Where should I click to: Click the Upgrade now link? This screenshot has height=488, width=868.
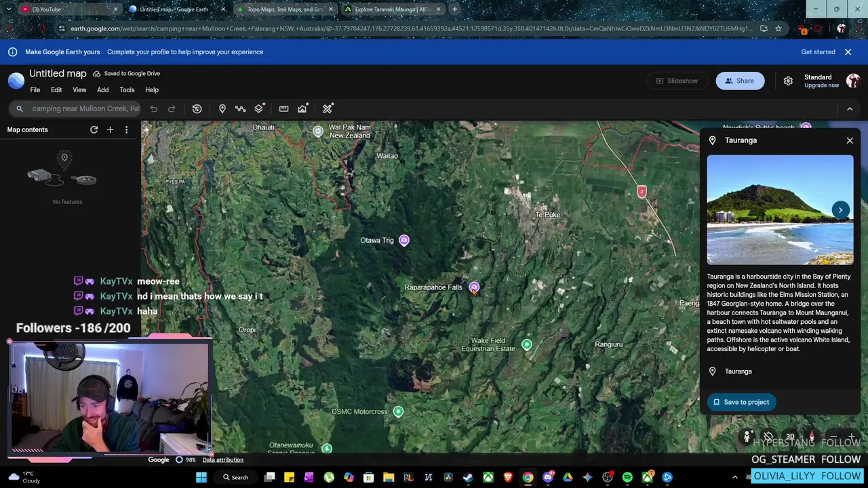[821, 85]
